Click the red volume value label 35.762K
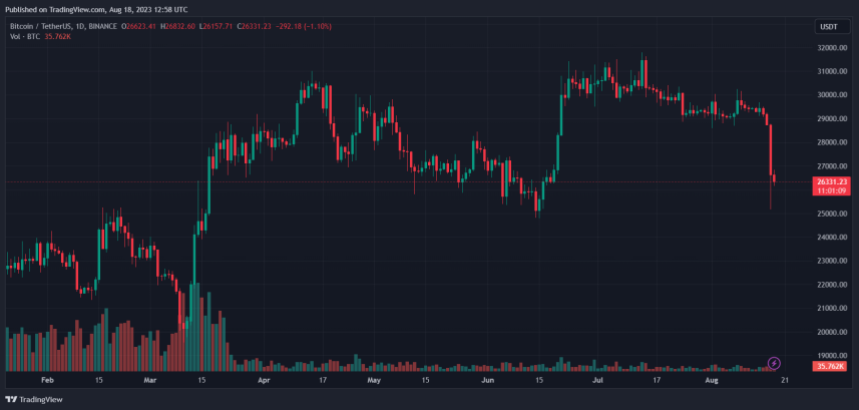Viewport: 859px width, 410px height. 831,367
